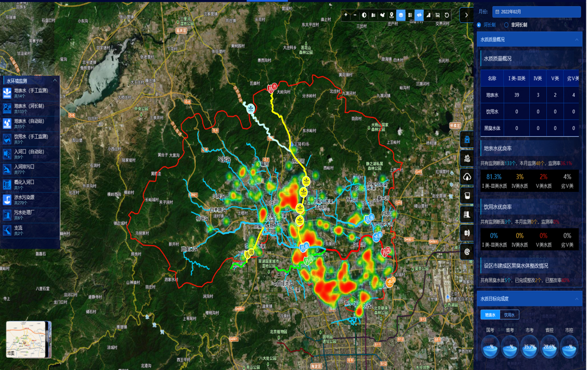Screen dimensions: 588x370
Task: Select the 非河长制 radio button
Action: click(506, 25)
